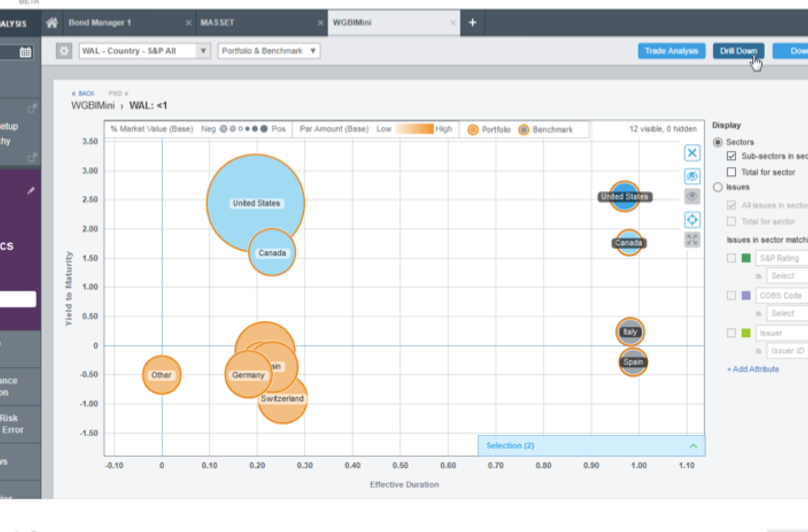Viewport: 808px width, 532px height.
Task: Add a new tab with plus icon
Action: (x=472, y=23)
